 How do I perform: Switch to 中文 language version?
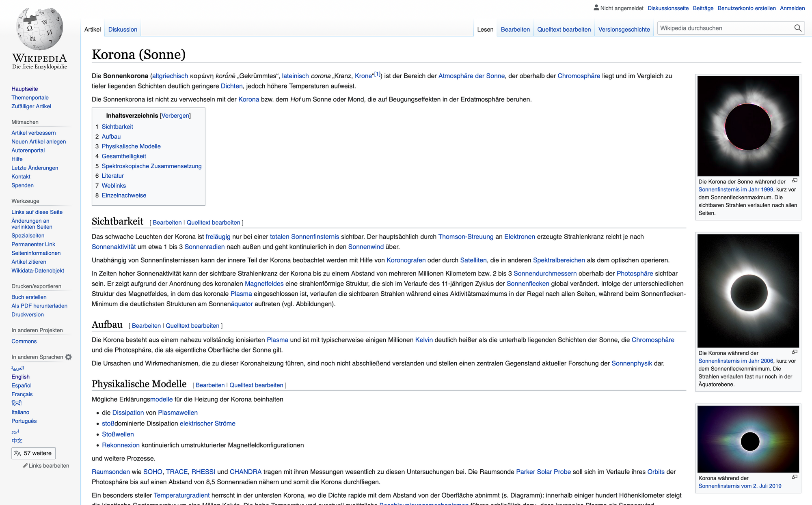click(x=17, y=441)
